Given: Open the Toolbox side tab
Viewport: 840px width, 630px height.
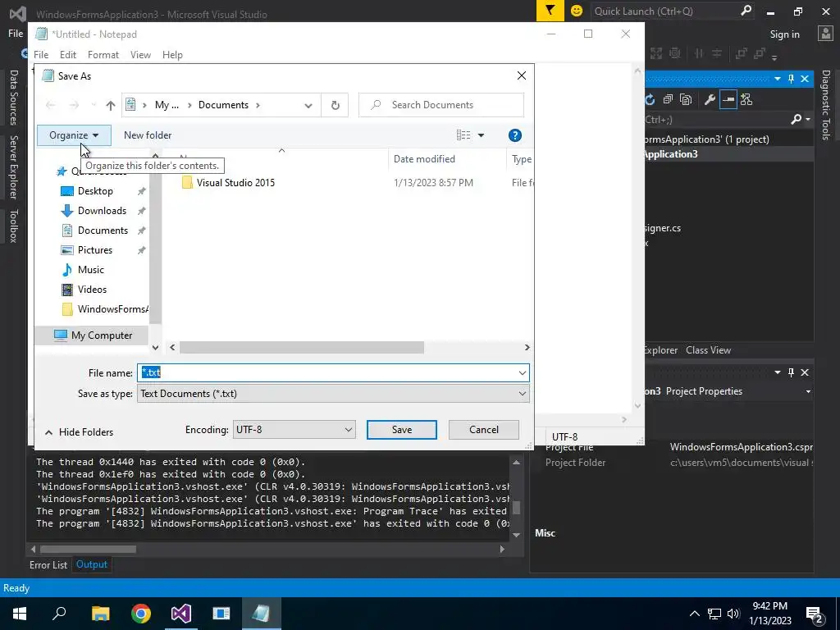Looking at the screenshot, I should [x=14, y=226].
